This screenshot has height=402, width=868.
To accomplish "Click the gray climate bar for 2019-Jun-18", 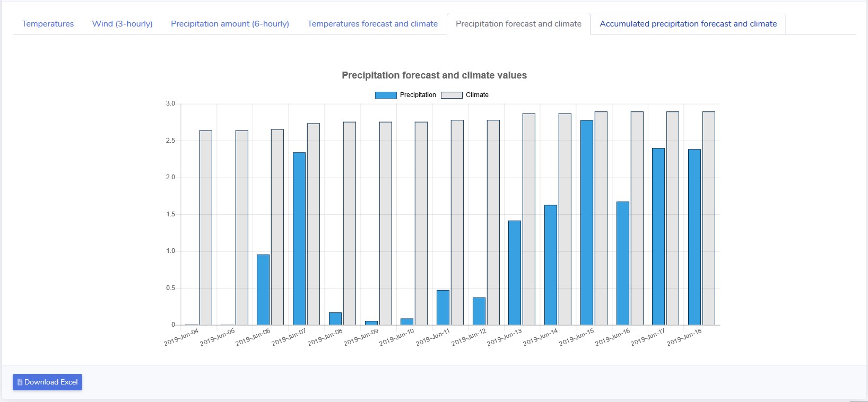I will tap(709, 219).
